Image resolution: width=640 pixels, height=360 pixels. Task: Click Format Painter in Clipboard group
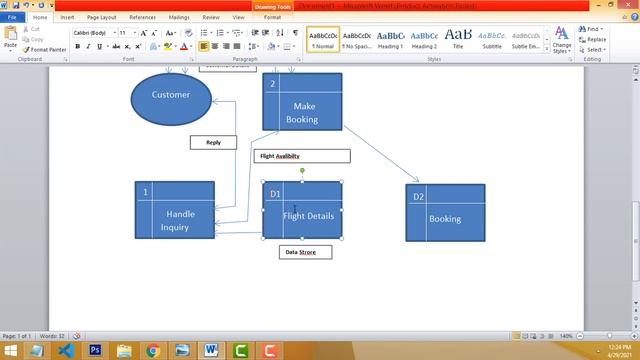(44, 50)
